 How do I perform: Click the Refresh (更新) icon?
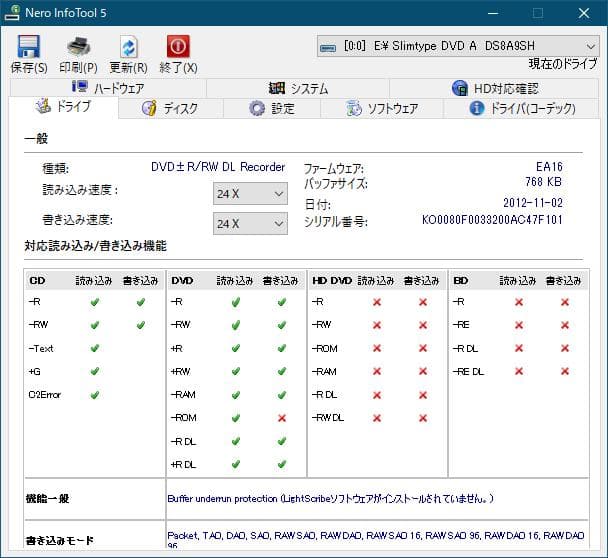128,47
